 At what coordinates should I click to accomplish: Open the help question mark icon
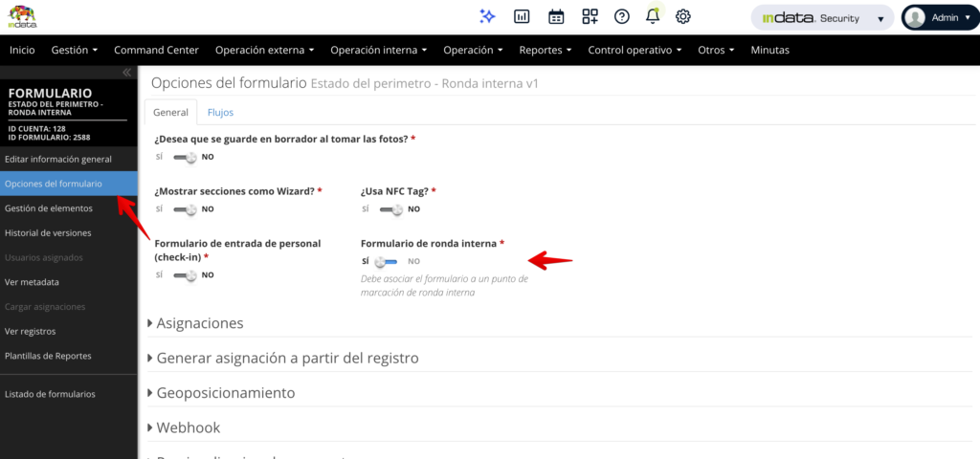coord(622,16)
